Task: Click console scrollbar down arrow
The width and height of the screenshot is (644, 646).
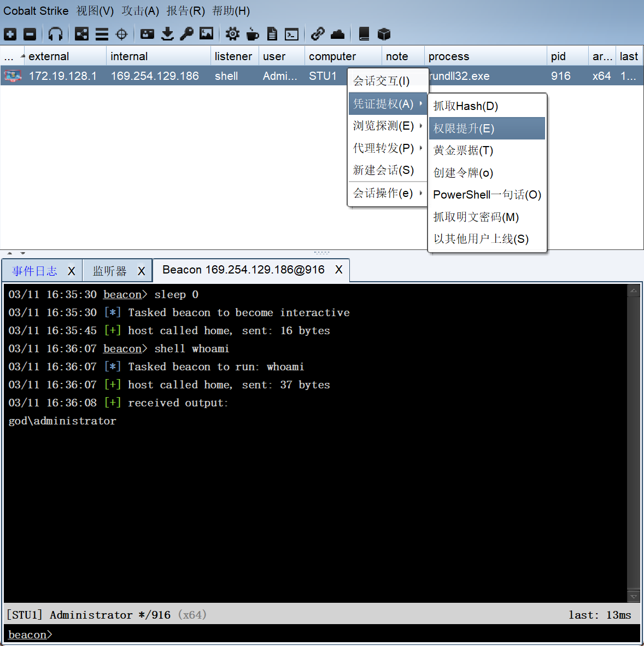Action: [x=633, y=596]
